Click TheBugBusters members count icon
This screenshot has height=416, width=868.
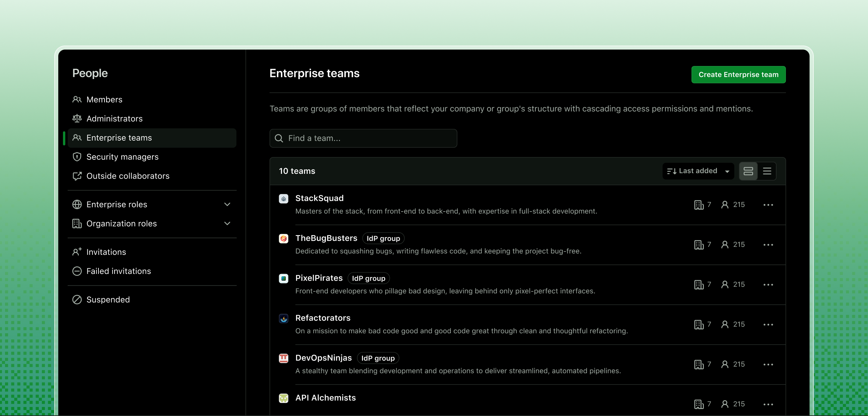[724, 245]
